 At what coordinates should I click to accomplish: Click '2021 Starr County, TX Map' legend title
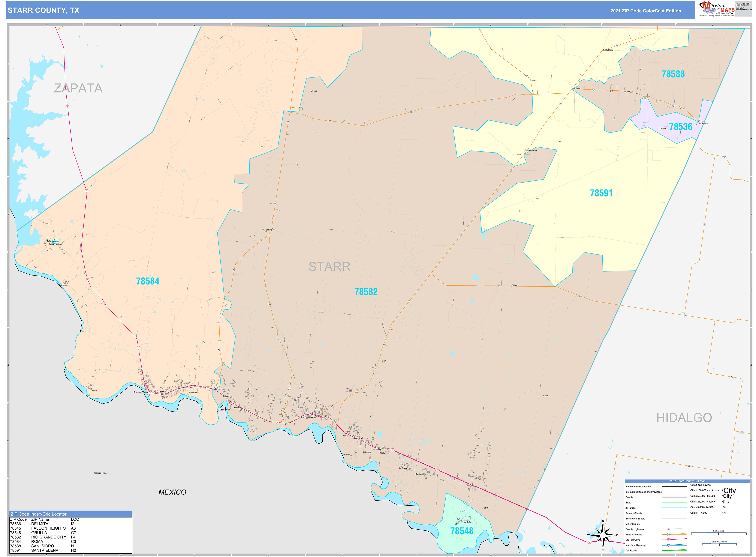coord(687,481)
